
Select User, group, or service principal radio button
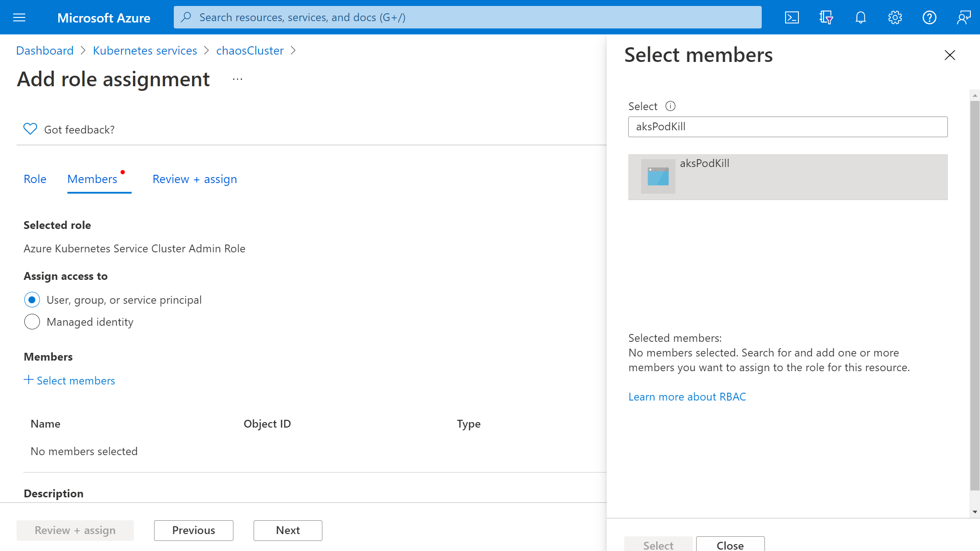pyautogui.click(x=32, y=300)
